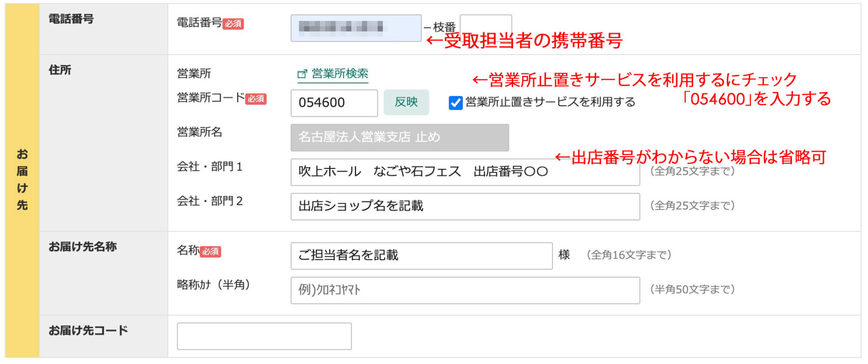The height and width of the screenshot is (364, 868).
Task: Focus the blurred 電話番号 input field
Action: 356,28
